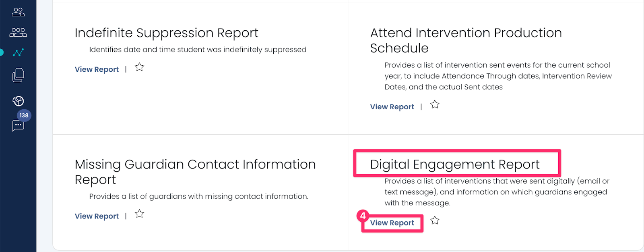Screen dimensions: 644x252
Task: View Report for Indefinite Suppression Report
Action: tap(97, 69)
